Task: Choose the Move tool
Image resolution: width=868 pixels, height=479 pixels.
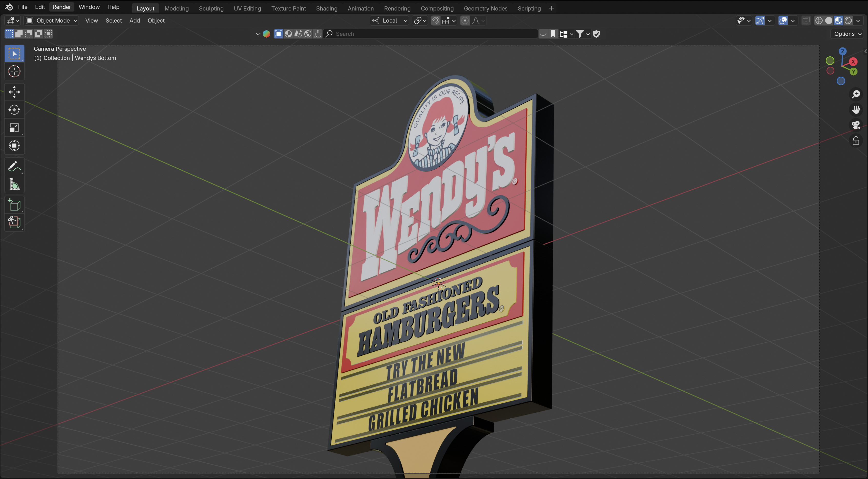Action: click(14, 92)
